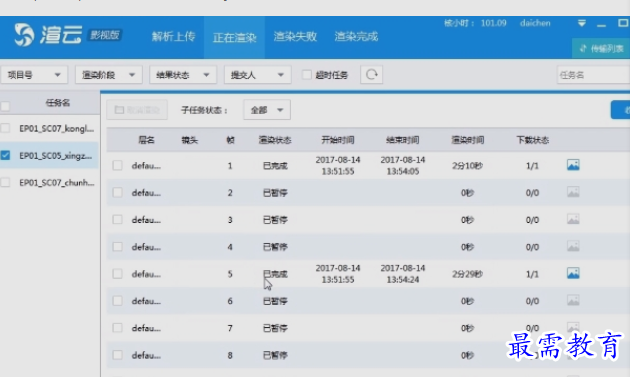
Task: Click the refresh icon button in filter bar
Action: (372, 75)
